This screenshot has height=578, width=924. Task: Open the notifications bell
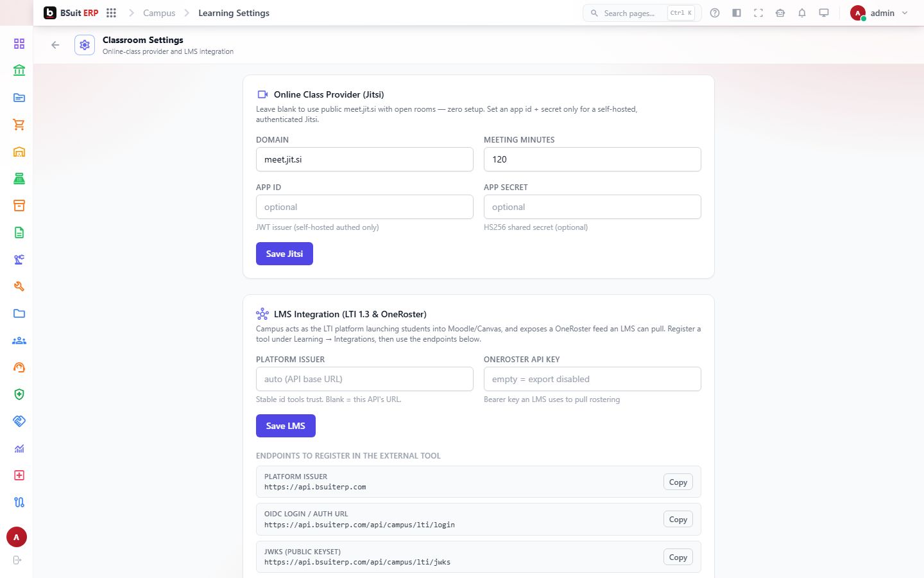802,13
